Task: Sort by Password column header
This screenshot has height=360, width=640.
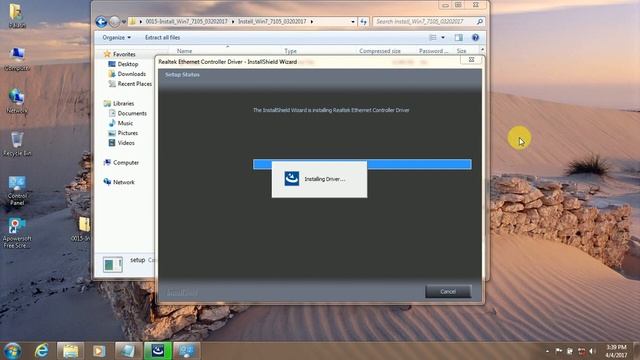Action: 433,51
